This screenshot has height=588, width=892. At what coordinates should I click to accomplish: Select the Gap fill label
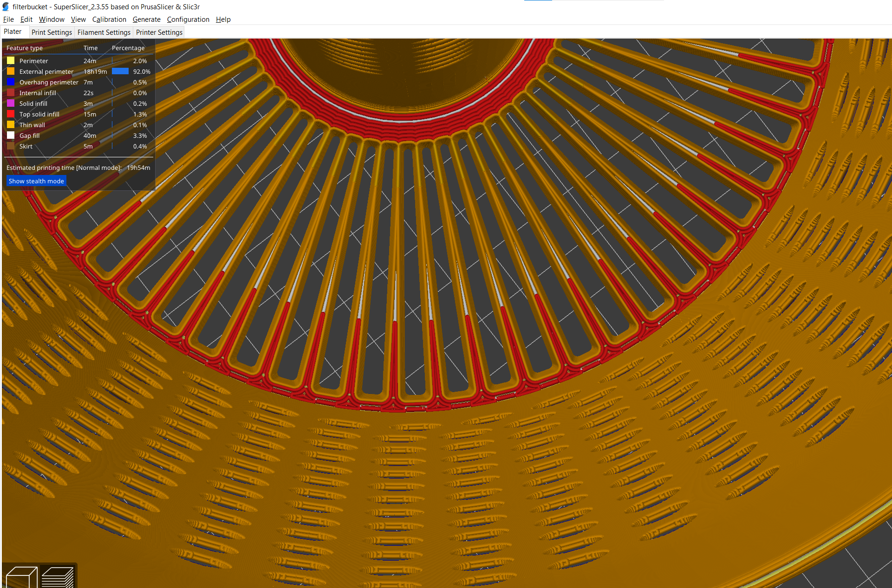29,136
